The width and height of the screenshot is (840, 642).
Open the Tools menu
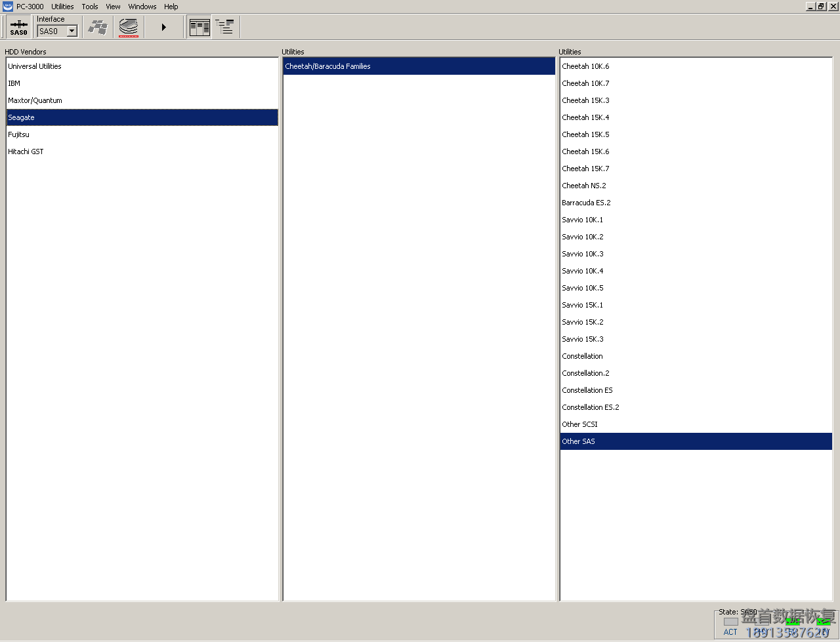pyautogui.click(x=90, y=7)
